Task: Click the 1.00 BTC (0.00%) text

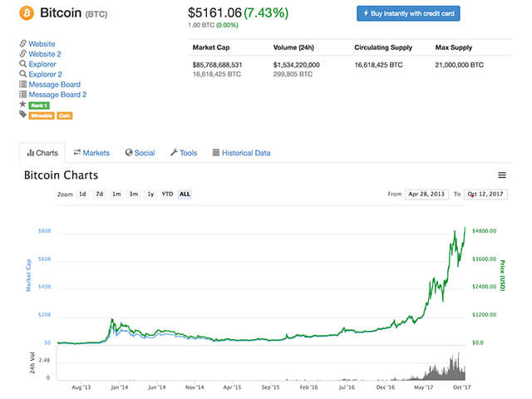Action: pos(213,25)
